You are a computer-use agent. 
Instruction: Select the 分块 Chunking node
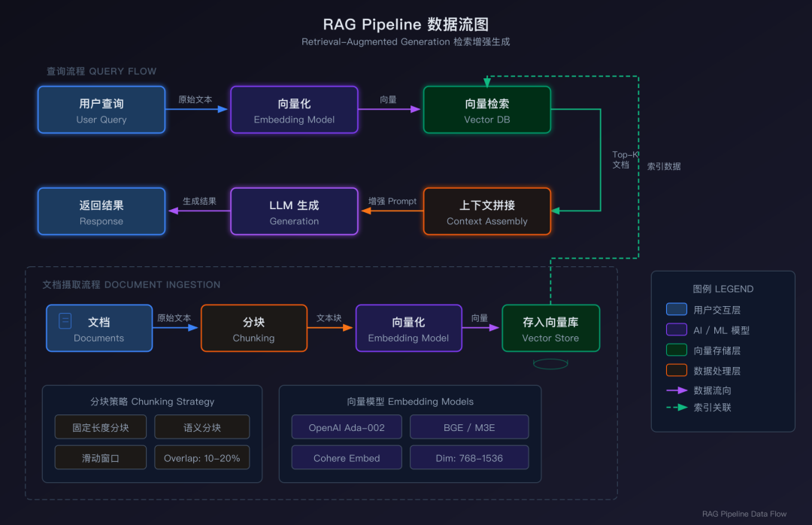(254, 328)
